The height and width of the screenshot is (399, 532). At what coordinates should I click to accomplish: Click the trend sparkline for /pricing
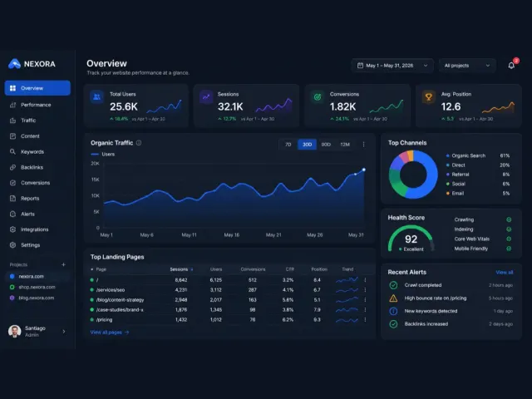tap(347, 319)
